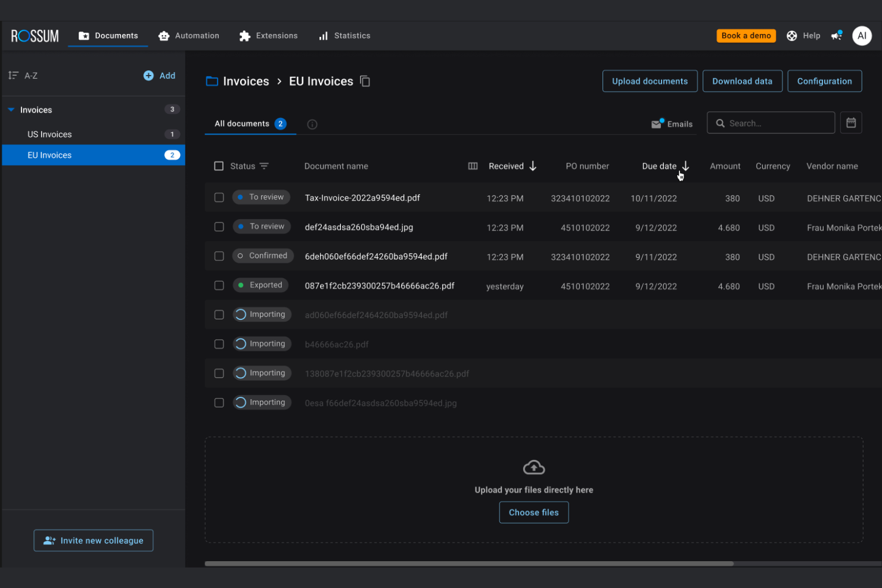This screenshot has height=588, width=882.
Task: Filter documents by Status
Action: coord(264,166)
